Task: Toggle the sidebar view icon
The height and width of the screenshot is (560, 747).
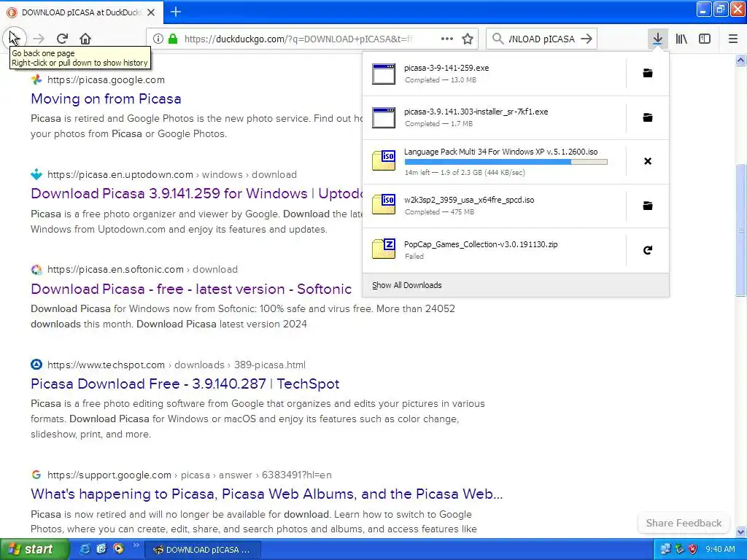Action: [x=705, y=39]
